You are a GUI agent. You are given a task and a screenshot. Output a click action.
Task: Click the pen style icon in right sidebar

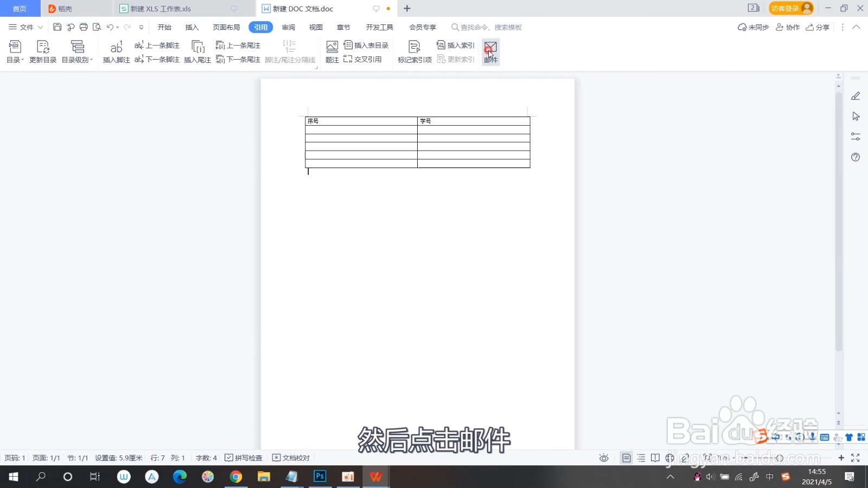tap(856, 96)
